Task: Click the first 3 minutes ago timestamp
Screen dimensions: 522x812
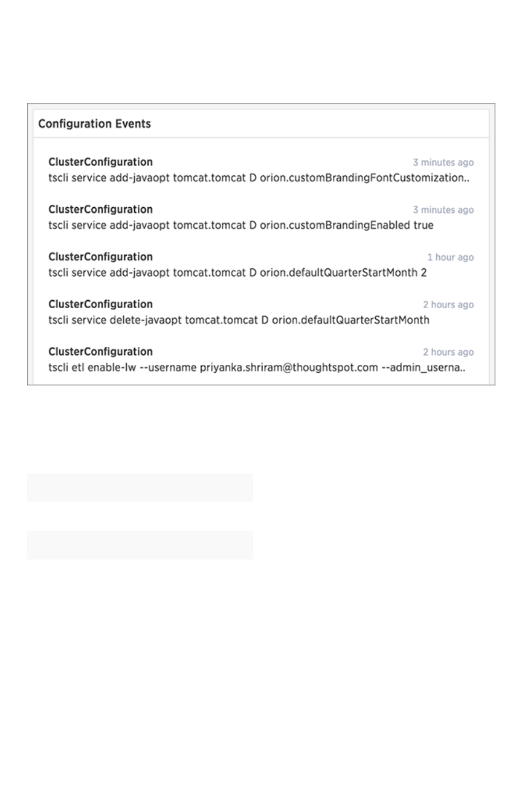Action: (443, 163)
